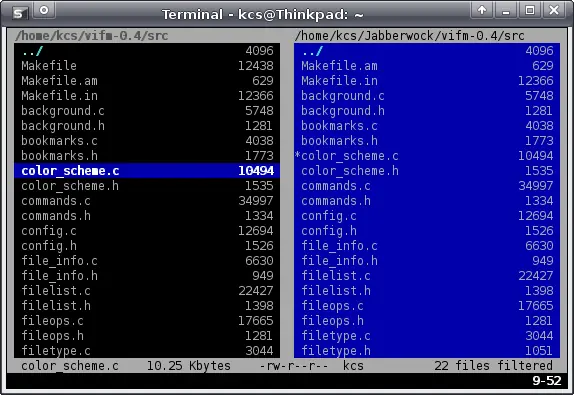
Task: Select commands.c in the right pane
Action: click(x=427, y=186)
